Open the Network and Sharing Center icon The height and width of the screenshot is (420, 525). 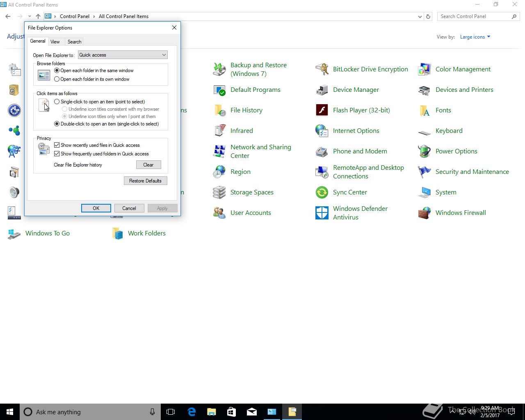tap(219, 151)
